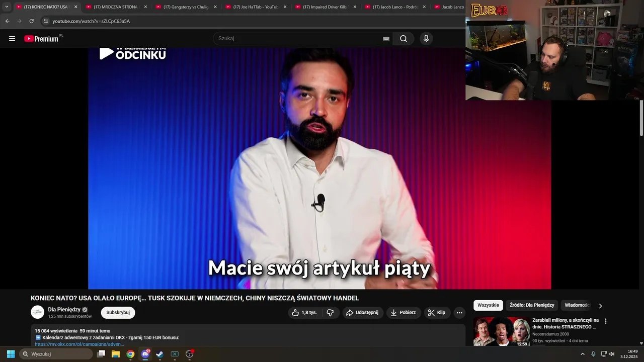Open File Explorer from taskbar
Viewport: 644px width, 362px height.
(x=116, y=354)
